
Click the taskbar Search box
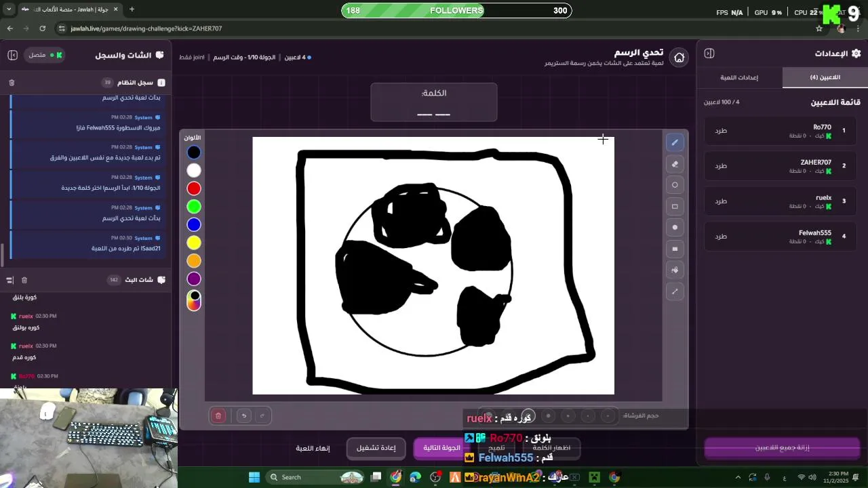coord(317,477)
